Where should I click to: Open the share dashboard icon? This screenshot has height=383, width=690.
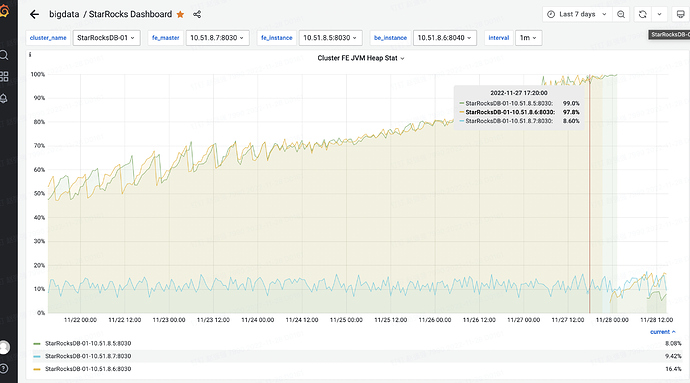(197, 15)
